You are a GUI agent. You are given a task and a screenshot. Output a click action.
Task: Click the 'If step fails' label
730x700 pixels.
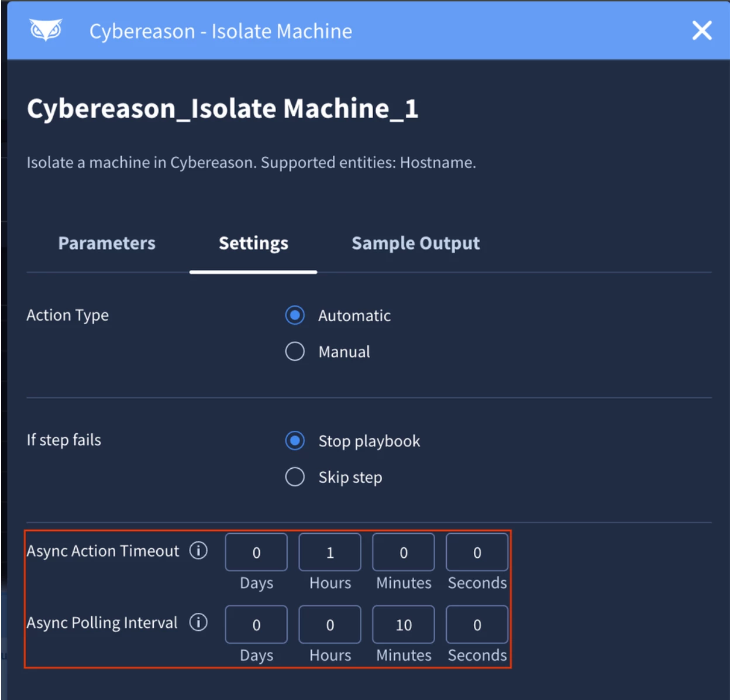coord(64,440)
